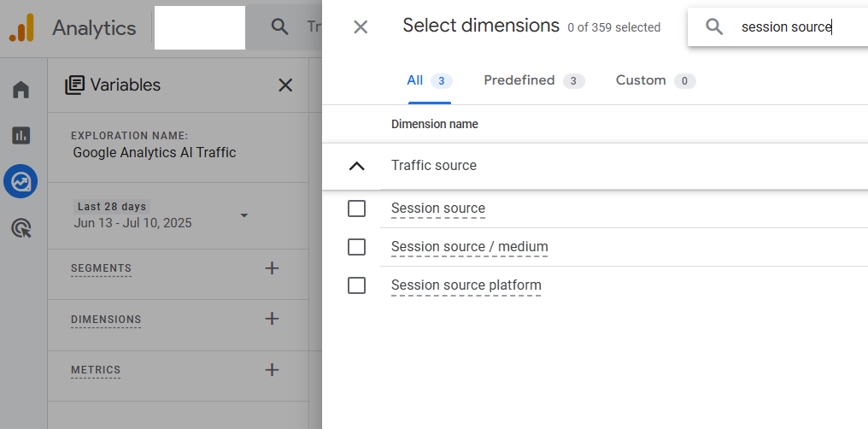Open the Reports icon in sidebar
This screenshot has height=429, width=868.
(21, 135)
